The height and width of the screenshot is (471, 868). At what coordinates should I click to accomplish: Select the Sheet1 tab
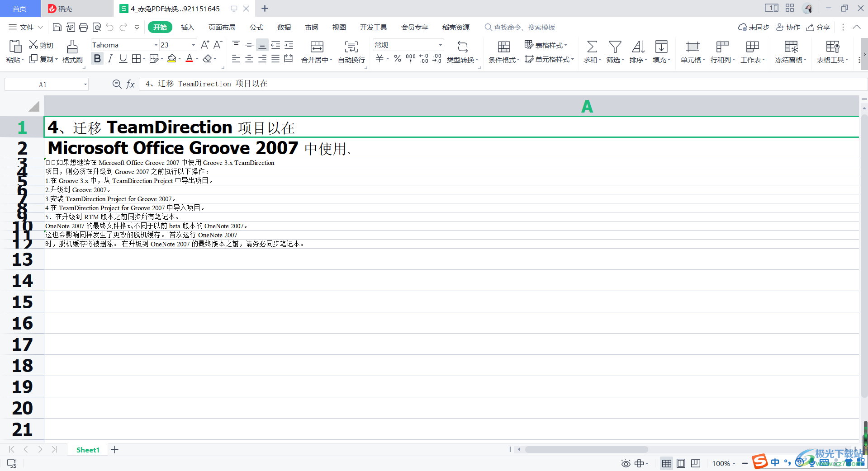tap(88, 450)
